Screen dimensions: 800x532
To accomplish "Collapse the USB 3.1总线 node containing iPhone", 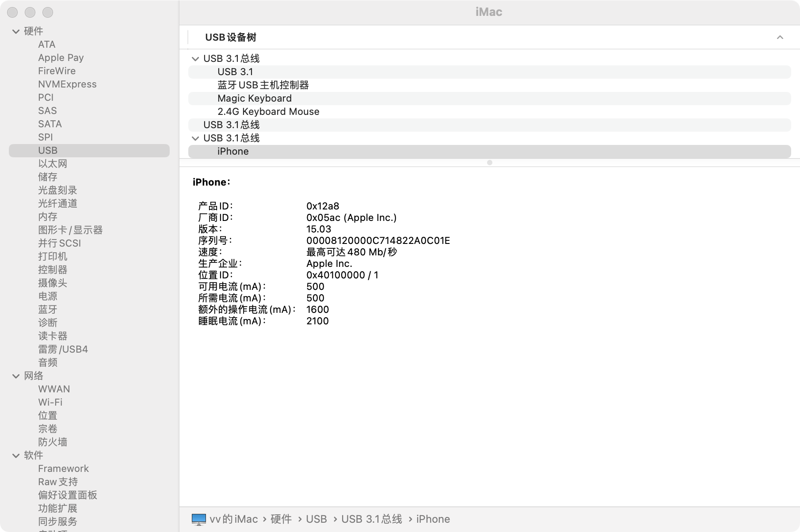I will pos(195,138).
